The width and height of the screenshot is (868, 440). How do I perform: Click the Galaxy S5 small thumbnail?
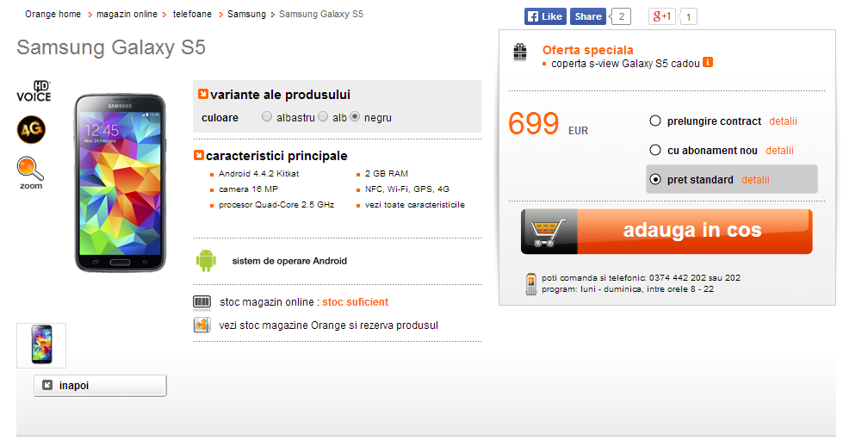coord(41,345)
